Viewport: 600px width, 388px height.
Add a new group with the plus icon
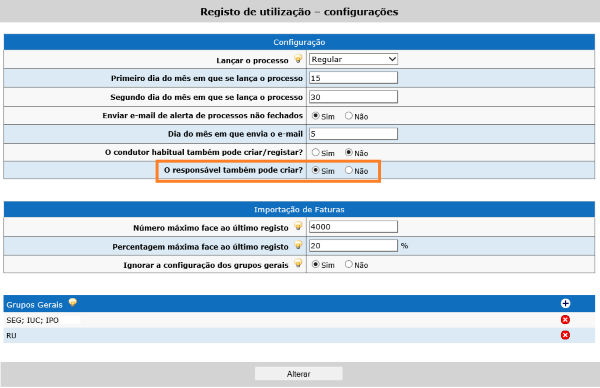pyautogui.click(x=565, y=303)
